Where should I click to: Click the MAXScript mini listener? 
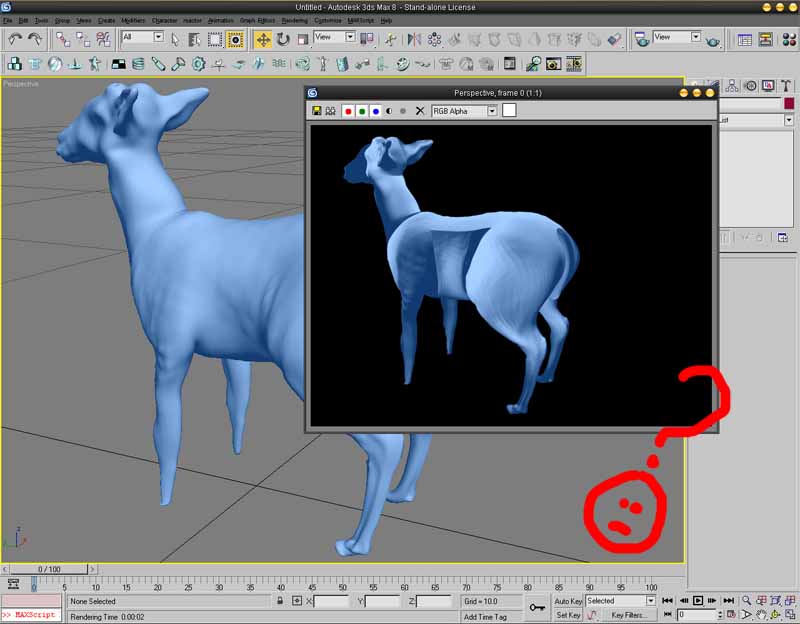point(31,615)
